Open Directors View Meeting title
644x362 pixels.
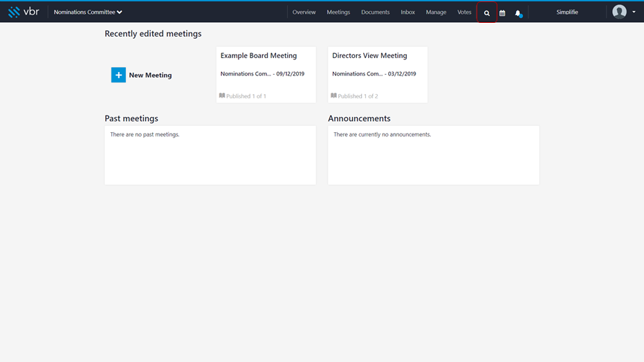click(x=369, y=55)
